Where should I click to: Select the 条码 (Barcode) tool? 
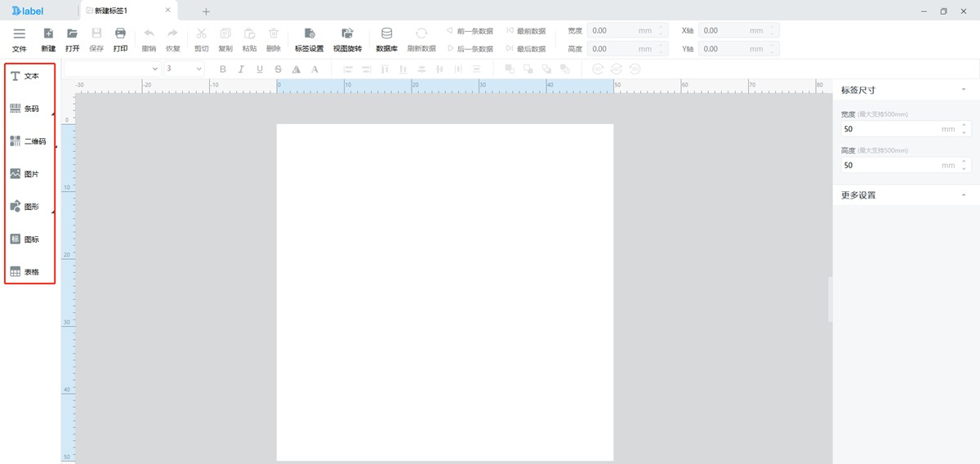pyautogui.click(x=24, y=109)
